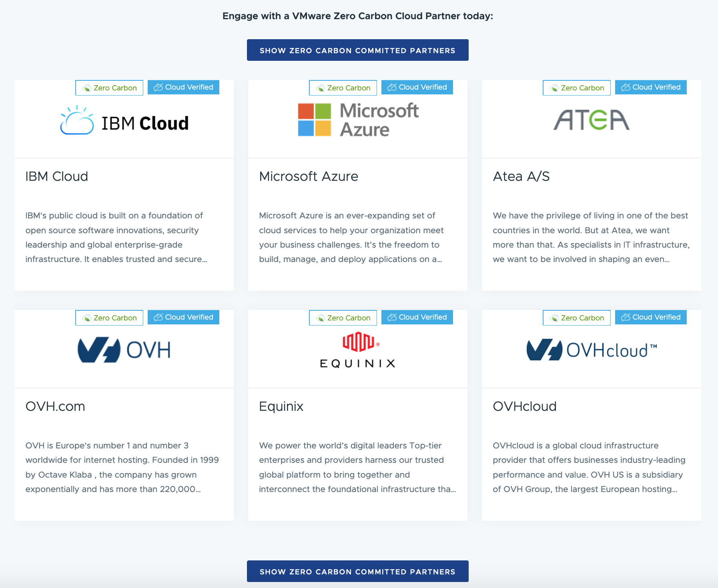Select the OVHcloud 'global cloud infrastructure' description
Viewport: 718px width, 588px height.
589,467
